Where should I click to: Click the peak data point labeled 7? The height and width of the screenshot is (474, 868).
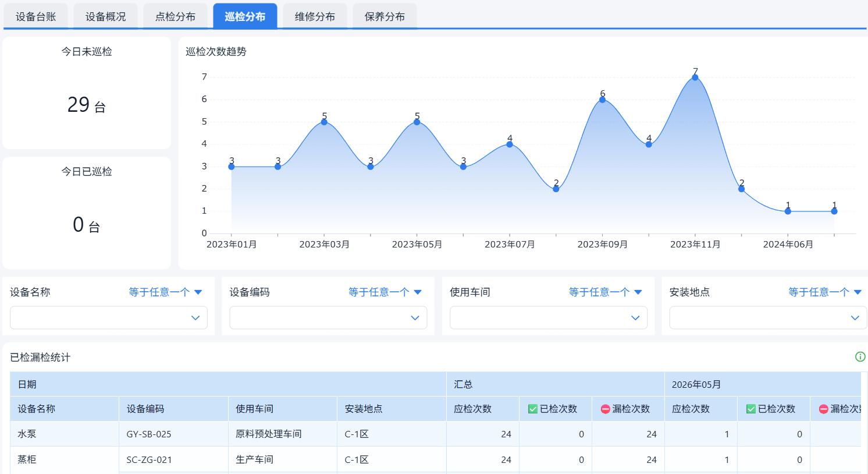click(x=695, y=77)
